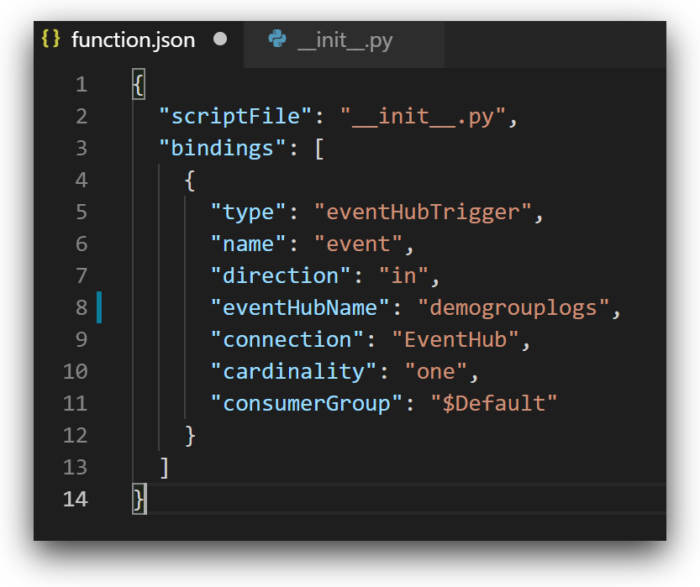Click the closing brace on line 14
The width and height of the screenshot is (700, 587).
click(139, 499)
